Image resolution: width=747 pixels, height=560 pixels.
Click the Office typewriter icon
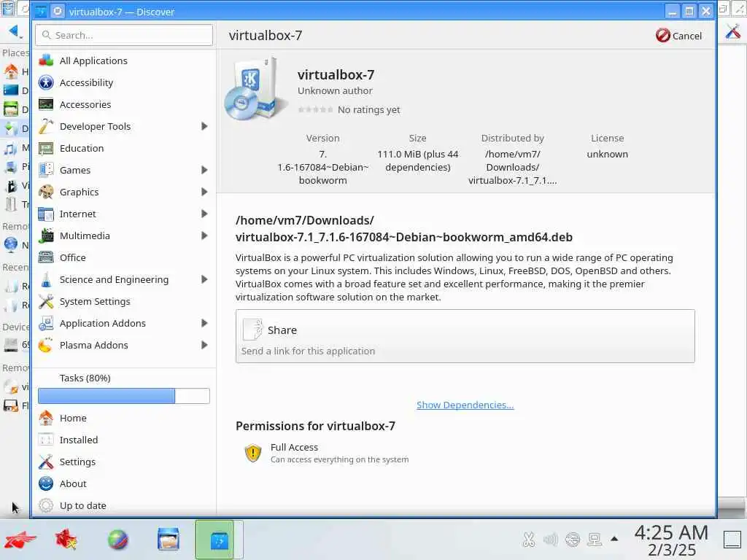click(46, 257)
